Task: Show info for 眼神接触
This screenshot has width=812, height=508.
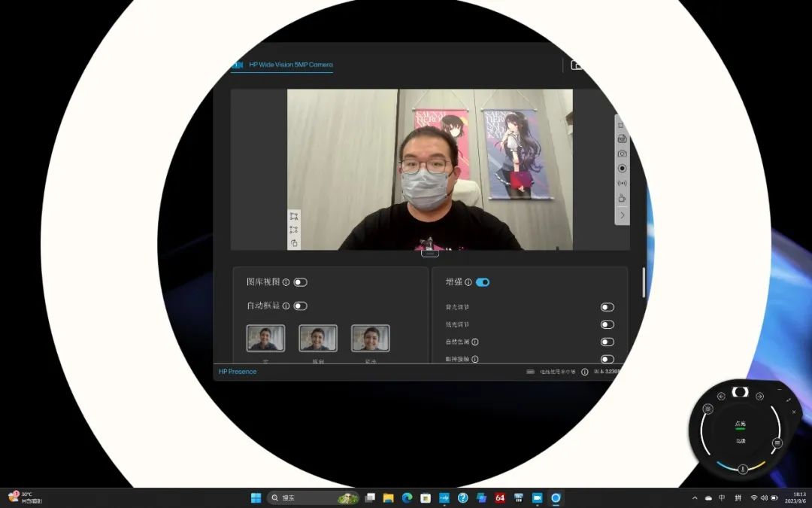Action: point(475,359)
